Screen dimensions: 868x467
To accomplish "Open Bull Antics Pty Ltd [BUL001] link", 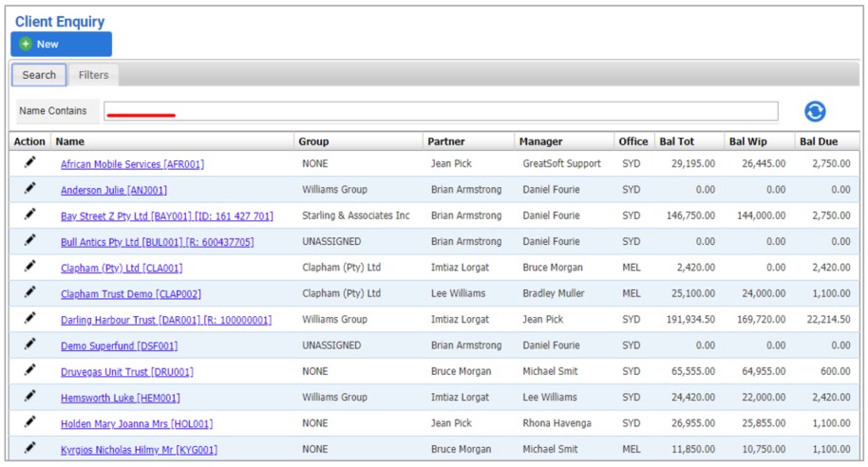I will [x=158, y=242].
